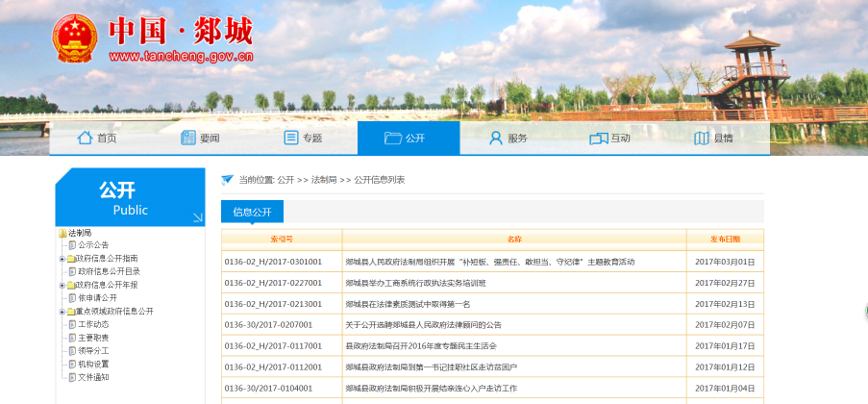Open the 专题 special topics icon
Image resolution: width=868 pixels, height=404 pixels.
(291, 138)
